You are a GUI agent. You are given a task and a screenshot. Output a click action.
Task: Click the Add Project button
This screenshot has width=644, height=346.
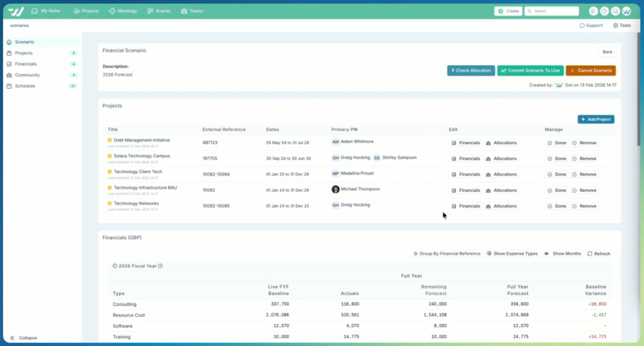(596, 119)
